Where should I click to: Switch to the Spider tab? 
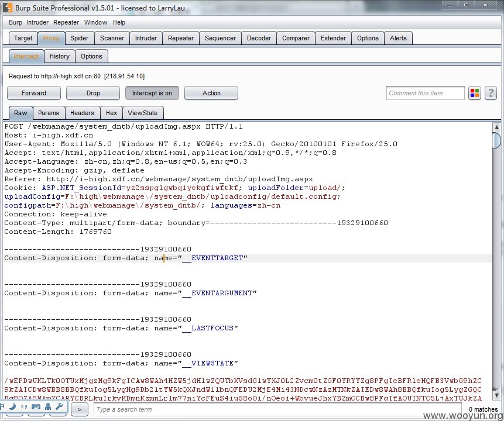[x=80, y=38]
